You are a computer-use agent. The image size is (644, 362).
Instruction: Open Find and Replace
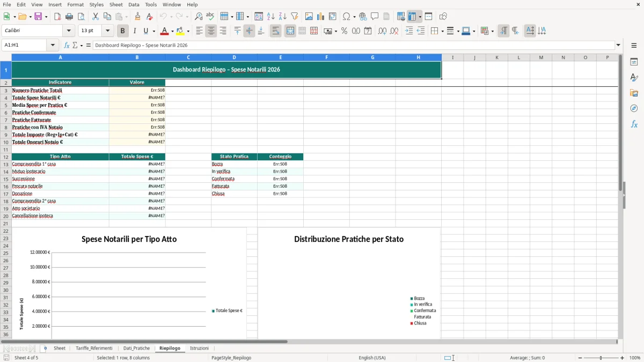pos(199,17)
